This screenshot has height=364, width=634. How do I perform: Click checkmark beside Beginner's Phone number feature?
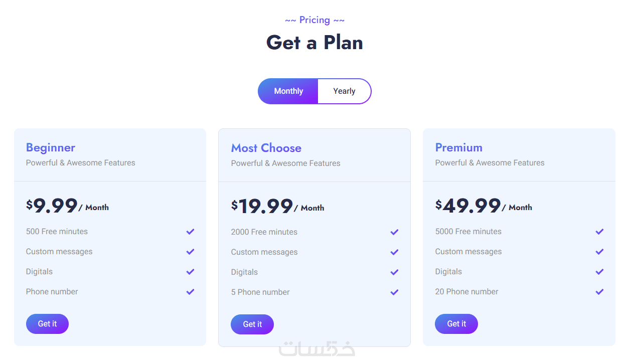click(190, 292)
